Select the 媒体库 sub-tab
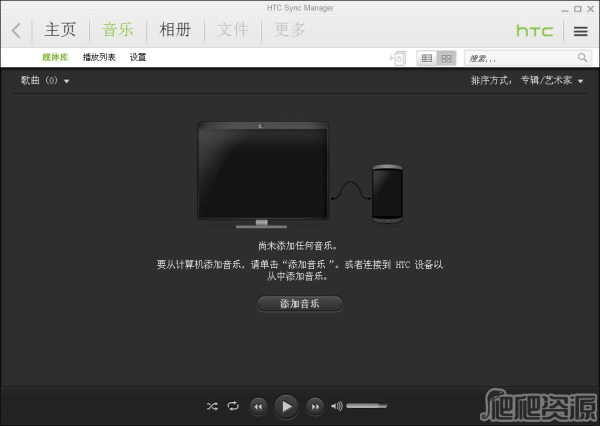Viewport: 600px width, 426px height. [x=55, y=57]
